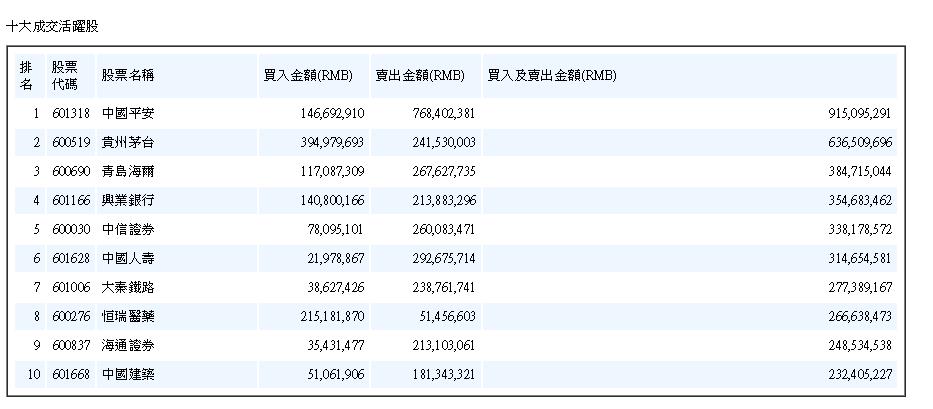Image resolution: width=933 pixels, height=409 pixels.
Task: Select the 貴州茅台 stock name
Action: pos(128,142)
